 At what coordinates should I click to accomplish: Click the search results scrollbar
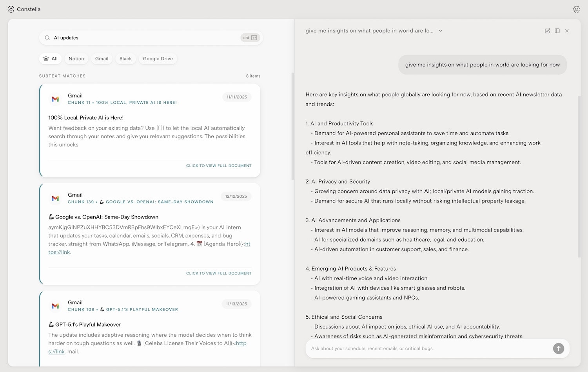292,126
